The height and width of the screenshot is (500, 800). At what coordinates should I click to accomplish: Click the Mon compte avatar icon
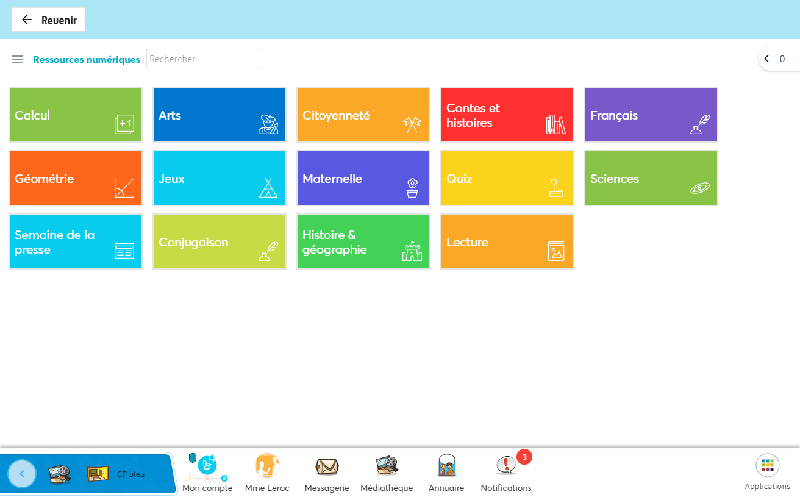[207, 465]
